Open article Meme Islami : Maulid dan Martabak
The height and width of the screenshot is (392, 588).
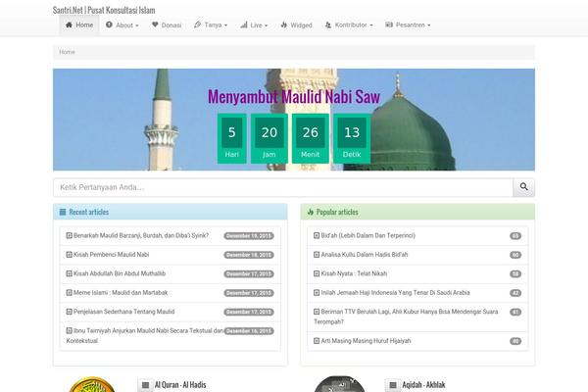coord(121,293)
